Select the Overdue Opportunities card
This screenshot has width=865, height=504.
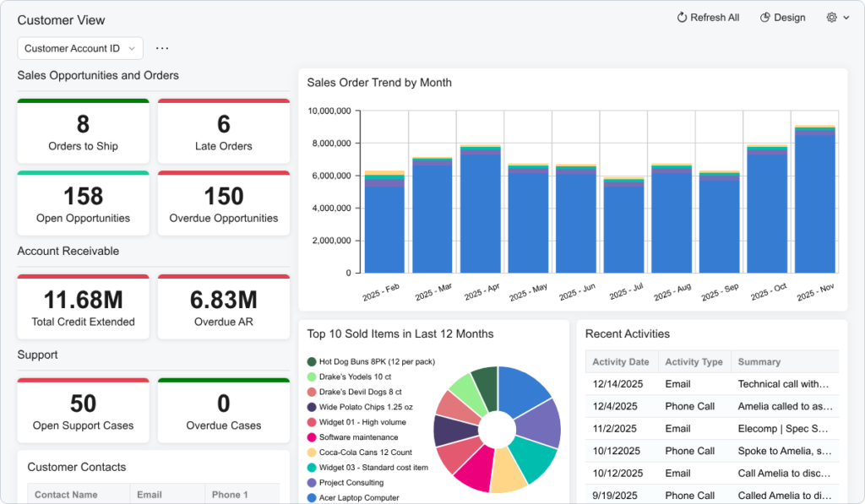click(223, 203)
